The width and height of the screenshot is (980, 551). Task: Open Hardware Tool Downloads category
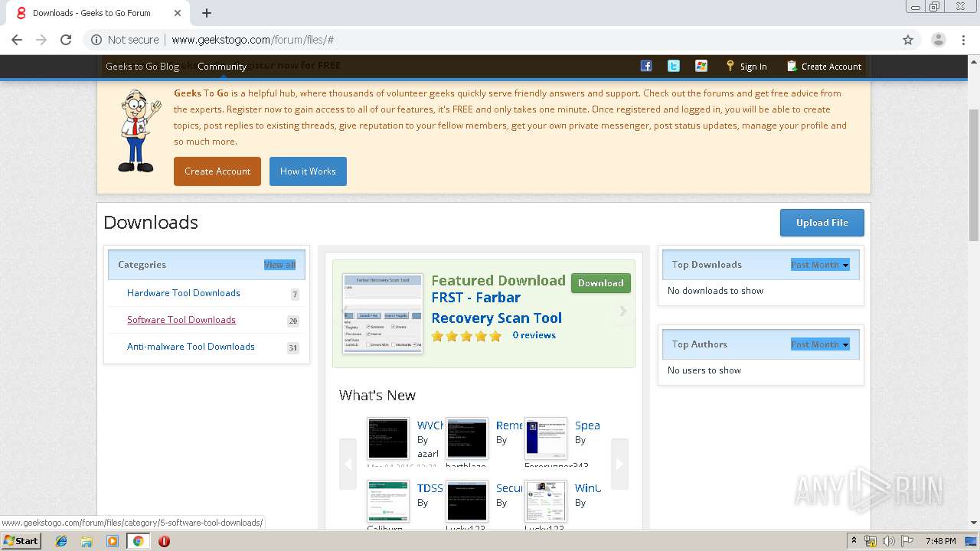pyautogui.click(x=184, y=293)
